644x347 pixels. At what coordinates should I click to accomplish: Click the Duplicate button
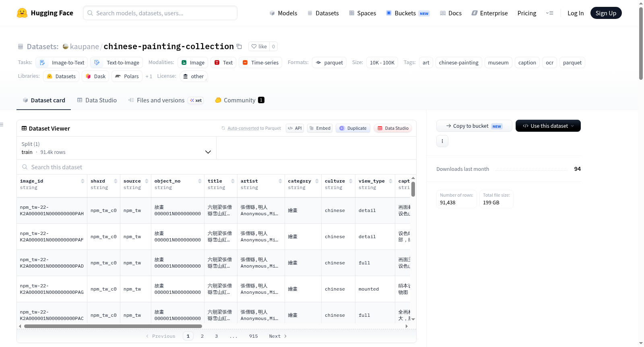click(353, 128)
